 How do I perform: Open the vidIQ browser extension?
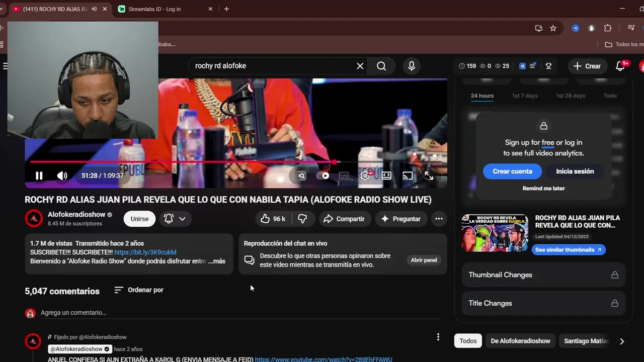576,28
